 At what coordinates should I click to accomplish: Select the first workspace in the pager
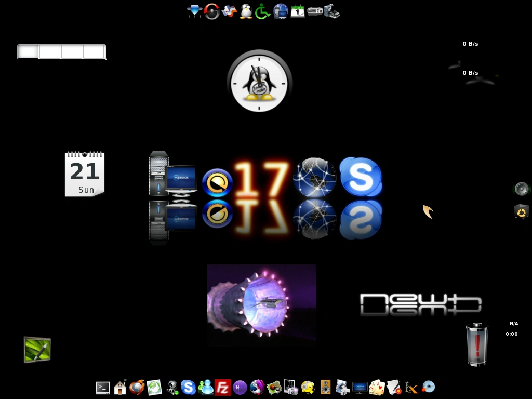(28, 51)
